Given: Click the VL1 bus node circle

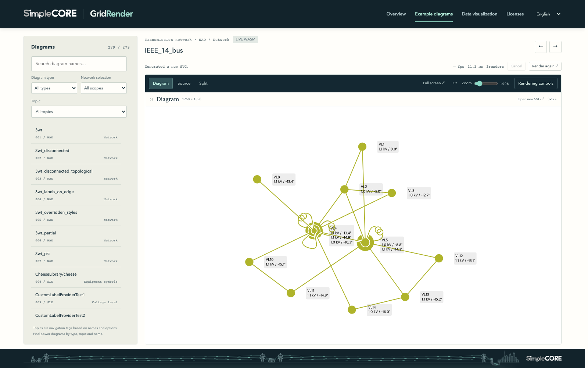Looking at the screenshot, I should click(362, 147).
